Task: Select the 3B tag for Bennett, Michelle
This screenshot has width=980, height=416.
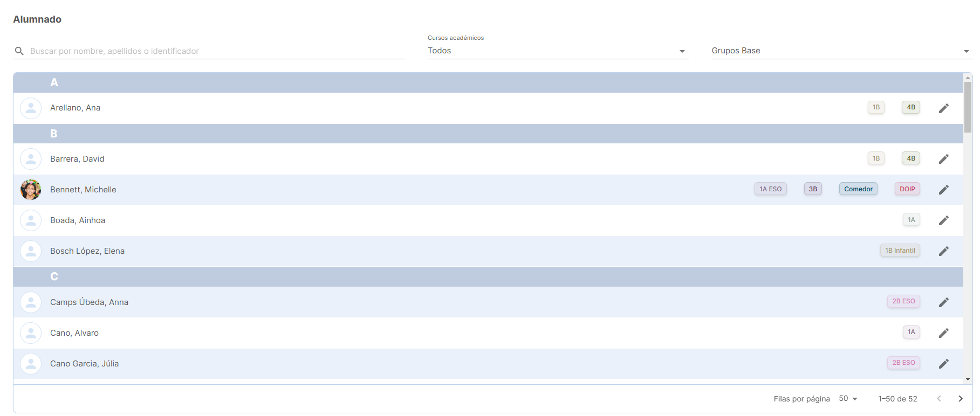Action: tap(813, 189)
